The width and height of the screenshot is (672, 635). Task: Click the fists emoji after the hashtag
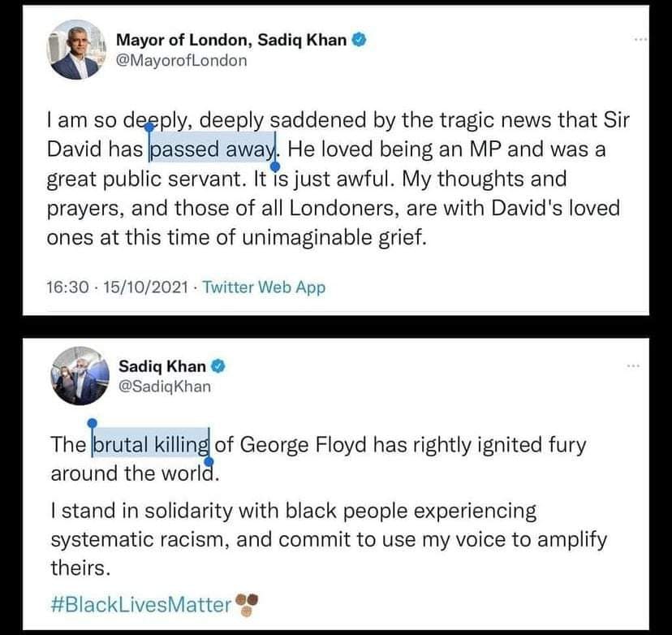[247, 605]
